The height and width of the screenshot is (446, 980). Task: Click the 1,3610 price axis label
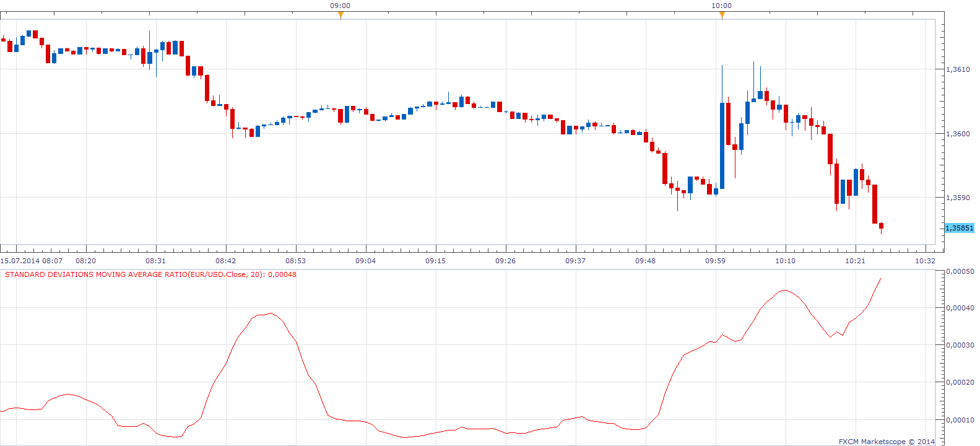[x=958, y=69]
